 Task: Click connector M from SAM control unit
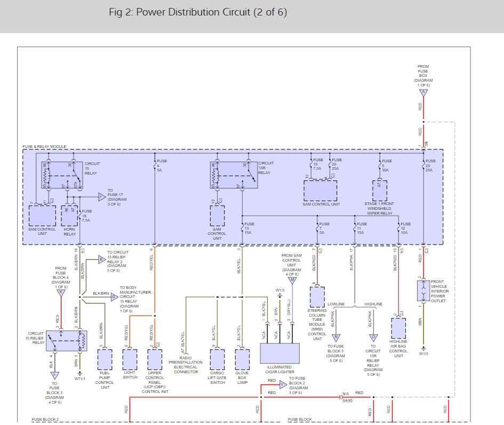coord(292,280)
